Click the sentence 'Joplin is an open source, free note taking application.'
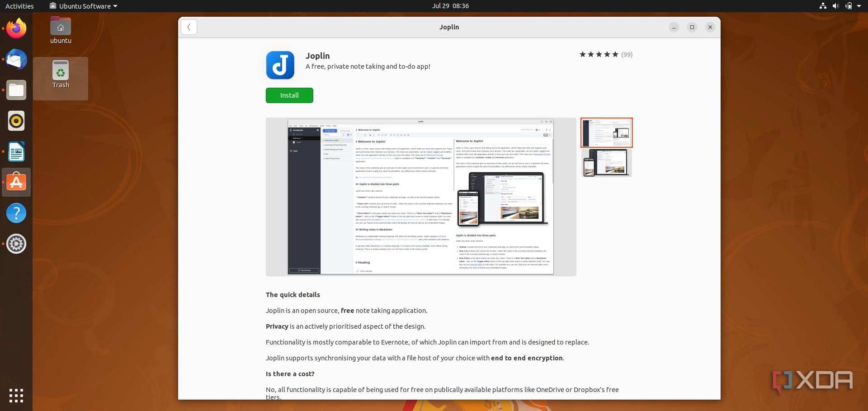Viewport: 868px width, 411px height. [x=347, y=311]
